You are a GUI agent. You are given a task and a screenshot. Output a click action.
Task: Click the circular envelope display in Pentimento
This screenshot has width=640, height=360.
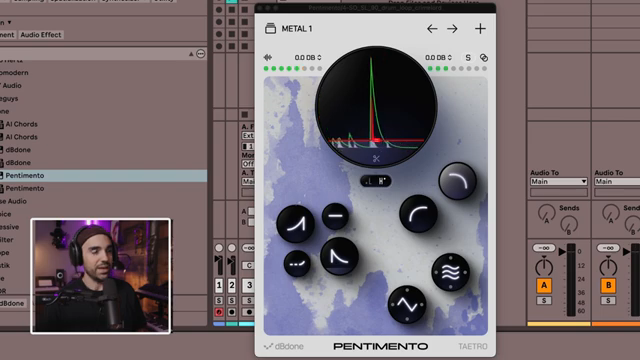coord(376,107)
